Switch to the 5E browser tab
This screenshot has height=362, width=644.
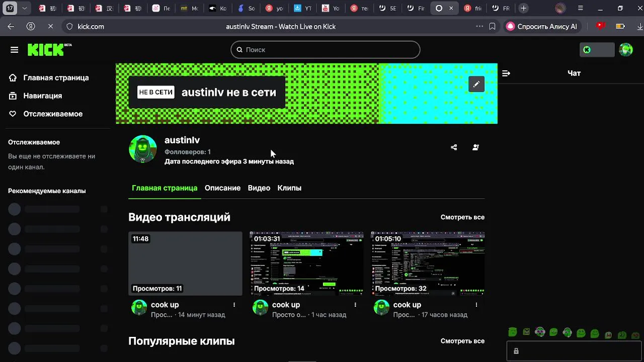[387, 9]
